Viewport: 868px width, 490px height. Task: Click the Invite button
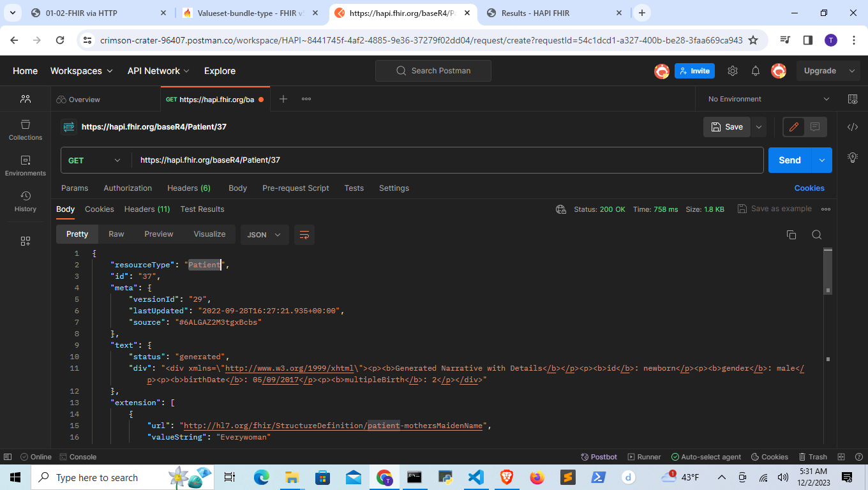point(694,71)
